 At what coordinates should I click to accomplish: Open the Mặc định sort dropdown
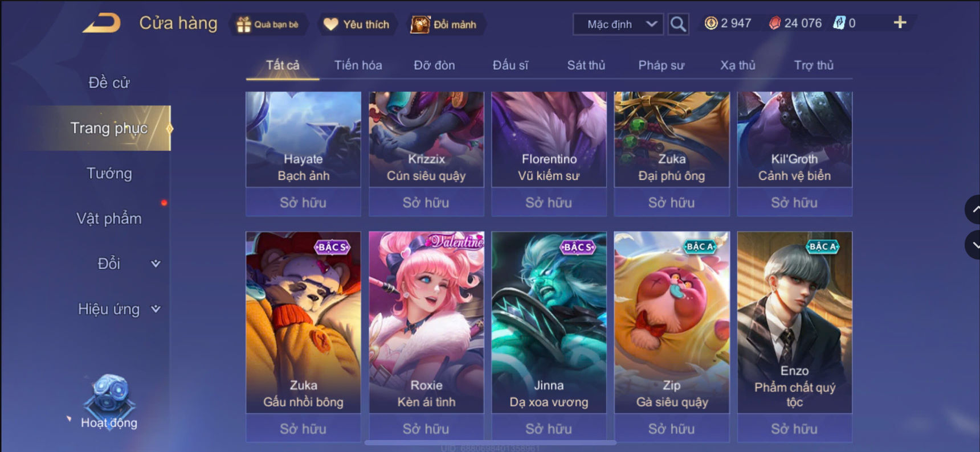(x=618, y=24)
